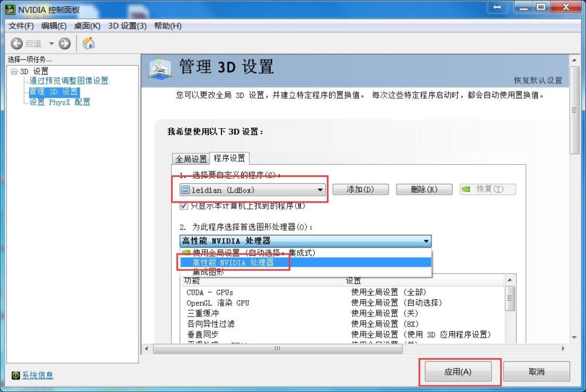
Task: Open the Home icon in toolbar
Action: pos(89,43)
